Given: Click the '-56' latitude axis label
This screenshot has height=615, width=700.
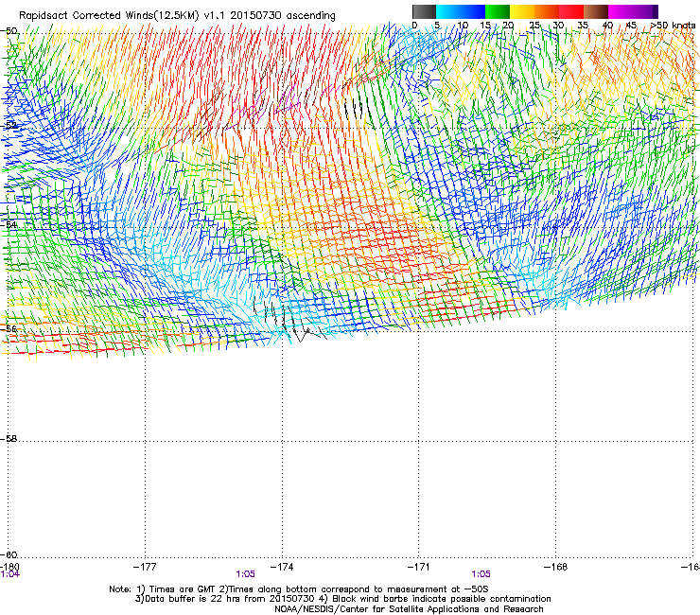Looking at the screenshot, I should point(9,328).
